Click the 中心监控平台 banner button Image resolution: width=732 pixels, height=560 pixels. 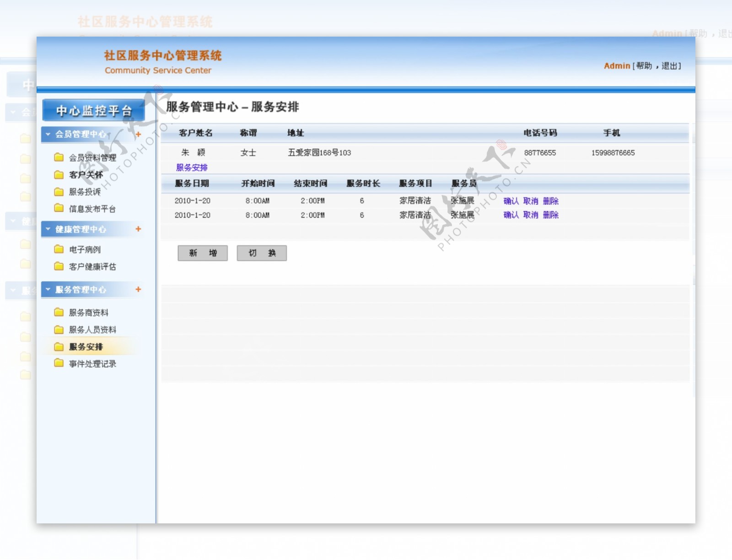[94, 110]
